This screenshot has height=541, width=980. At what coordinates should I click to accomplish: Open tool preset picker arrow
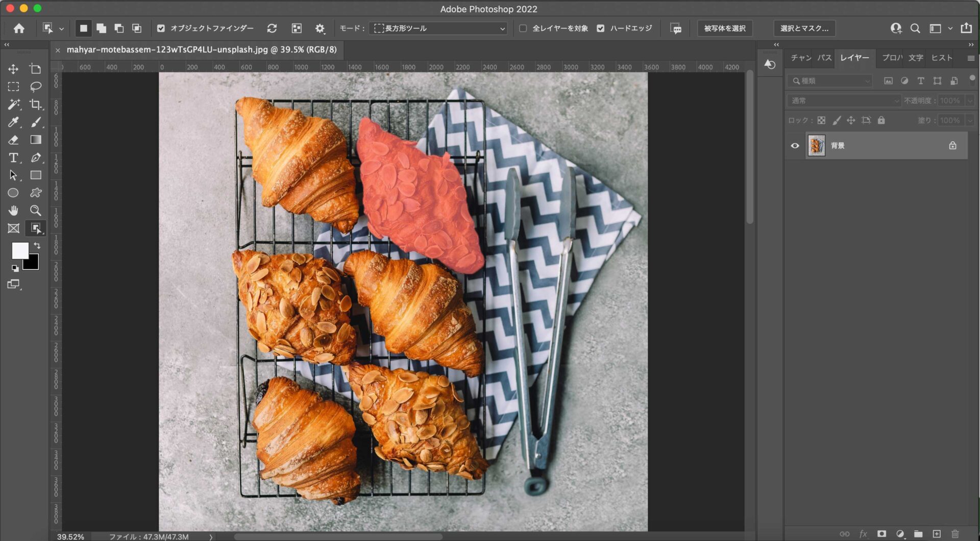(61, 29)
